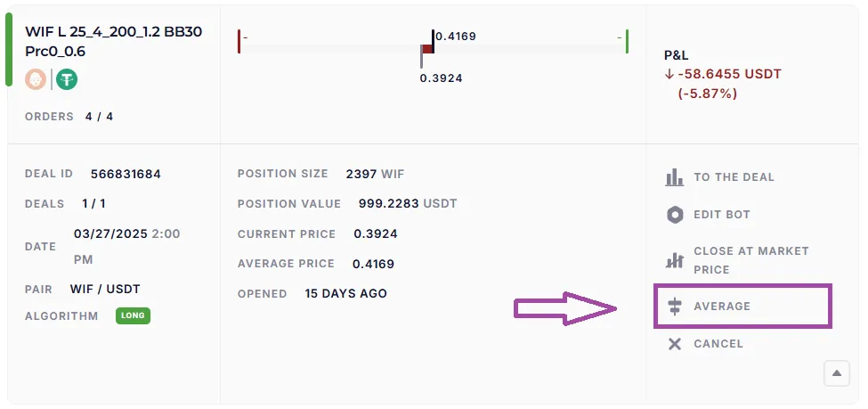868x409 pixels.
Task: Click the Cancel X icon
Action: (675, 344)
